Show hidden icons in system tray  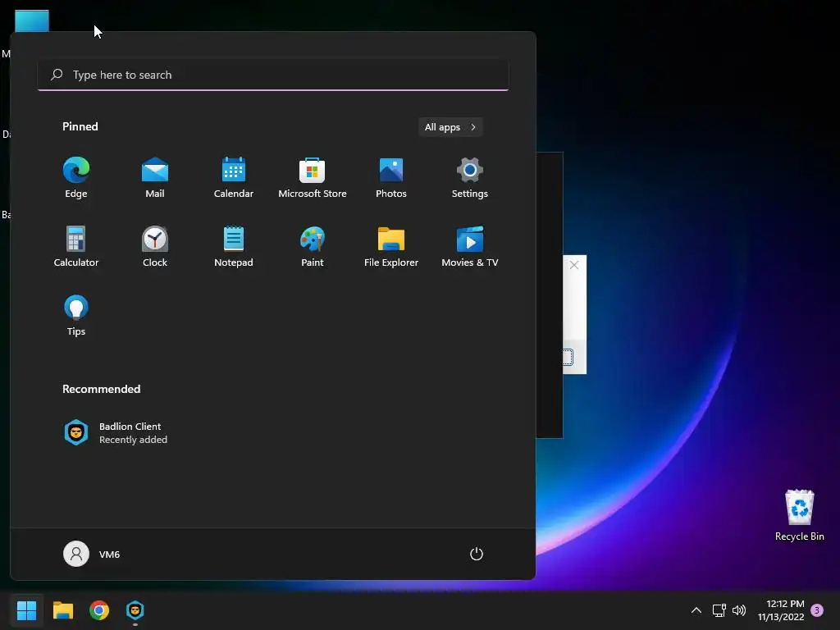696,610
